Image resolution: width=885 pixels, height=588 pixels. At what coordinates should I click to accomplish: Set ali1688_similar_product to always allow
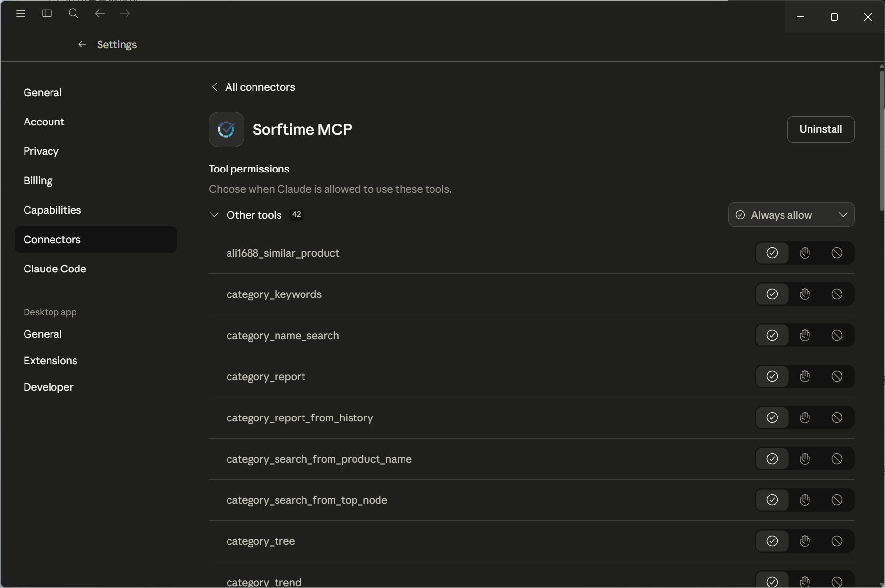tap(772, 253)
